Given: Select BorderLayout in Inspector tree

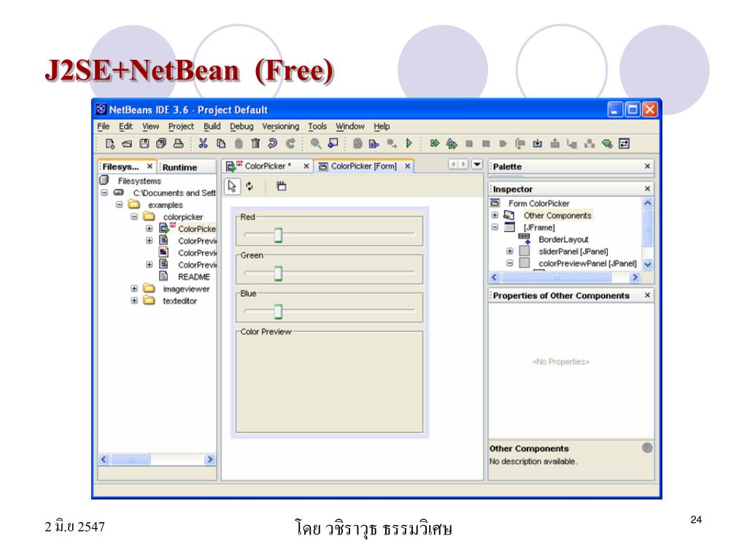Looking at the screenshot, I should [563, 239].
